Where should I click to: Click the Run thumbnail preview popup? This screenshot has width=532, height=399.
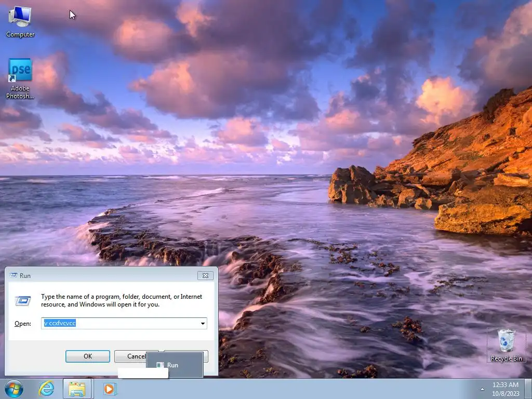click(175, 365)
